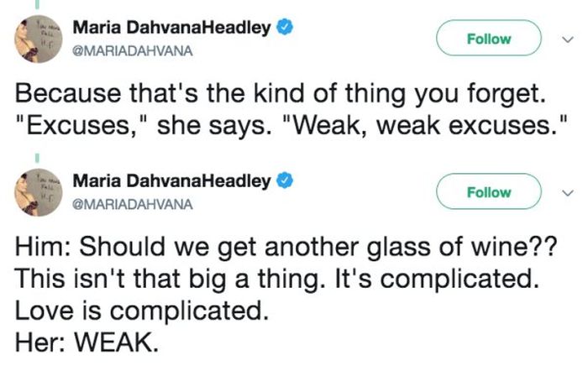Expand the chevron menu on the "Weak excuses" tweet

click(x=568, y=39)
